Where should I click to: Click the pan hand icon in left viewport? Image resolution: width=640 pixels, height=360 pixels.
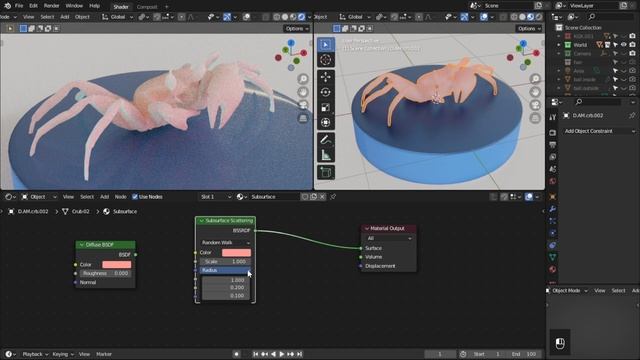click(303, 92)
